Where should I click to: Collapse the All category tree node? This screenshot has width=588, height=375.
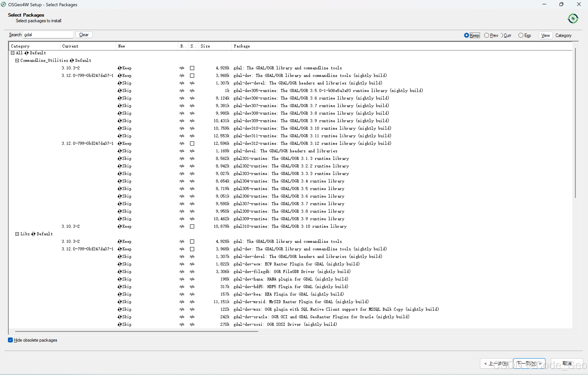[13, 53]
